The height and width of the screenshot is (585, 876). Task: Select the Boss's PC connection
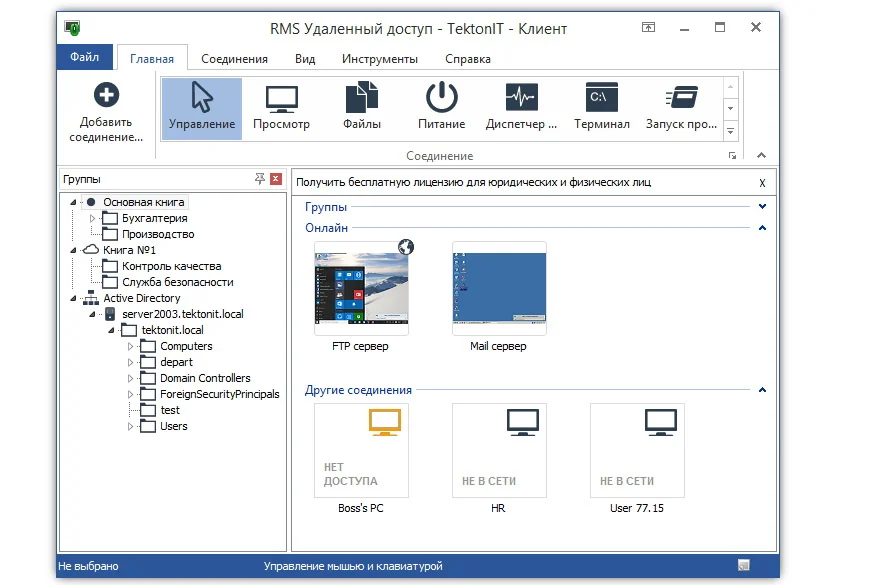coord(361,450)
